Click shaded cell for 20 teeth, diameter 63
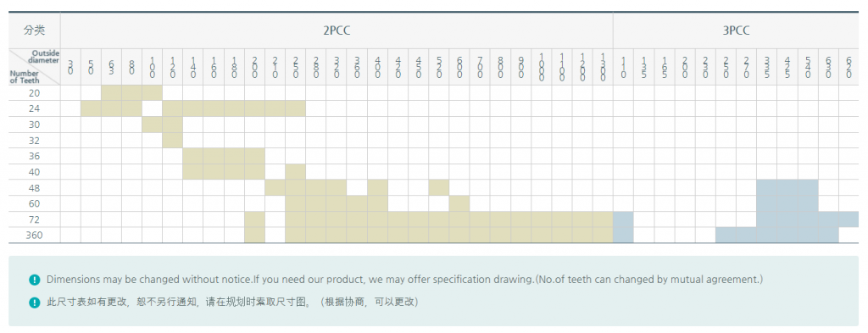 click(x=111, y=93)
